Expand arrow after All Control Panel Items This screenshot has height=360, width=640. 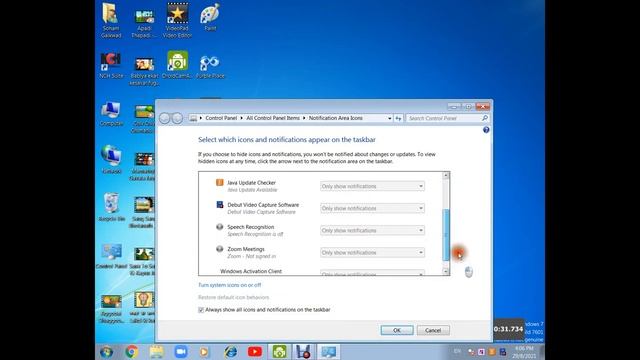(x=304, y=118)
